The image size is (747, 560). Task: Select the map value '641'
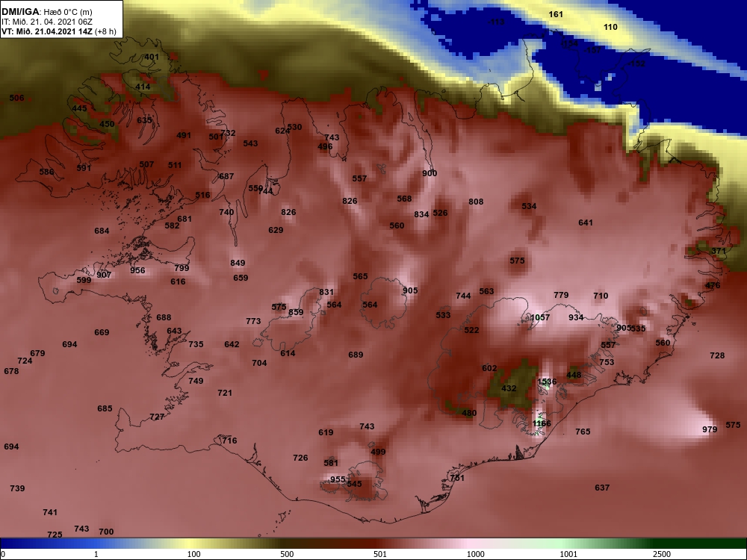pyautogui.click(x=586, y=223)
